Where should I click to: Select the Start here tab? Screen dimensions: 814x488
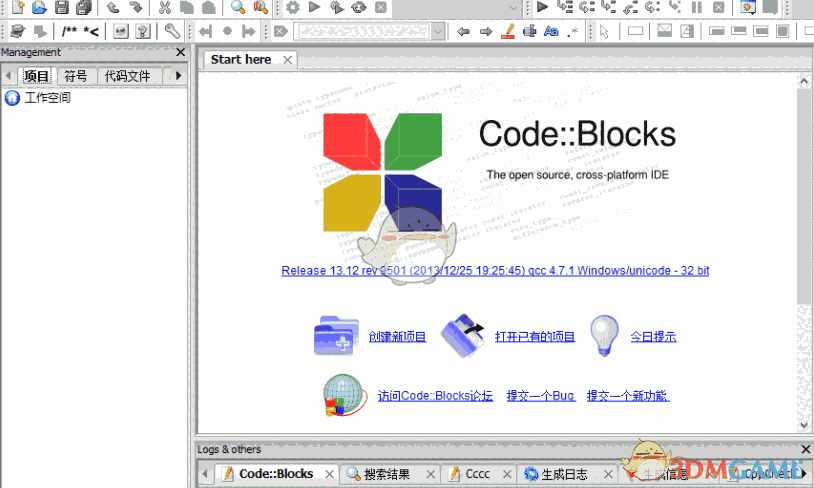coord(241,60)
